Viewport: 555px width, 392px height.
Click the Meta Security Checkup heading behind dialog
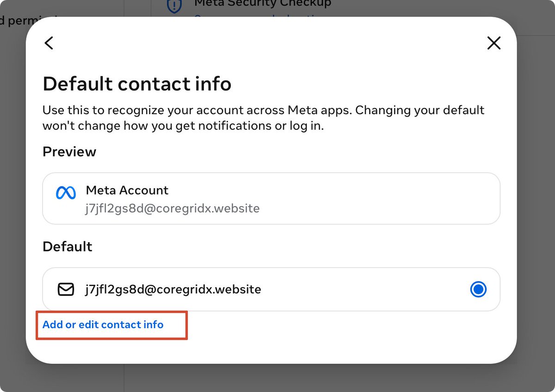[263, 4]
